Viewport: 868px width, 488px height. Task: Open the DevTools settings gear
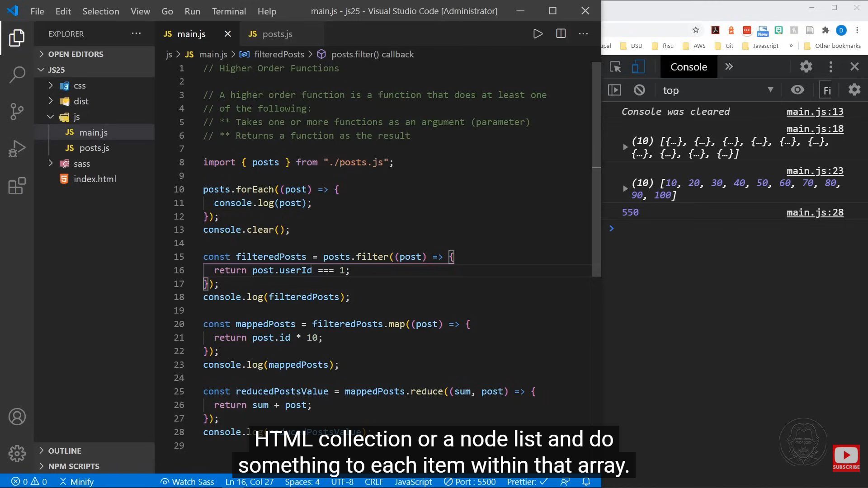point(806,67)
